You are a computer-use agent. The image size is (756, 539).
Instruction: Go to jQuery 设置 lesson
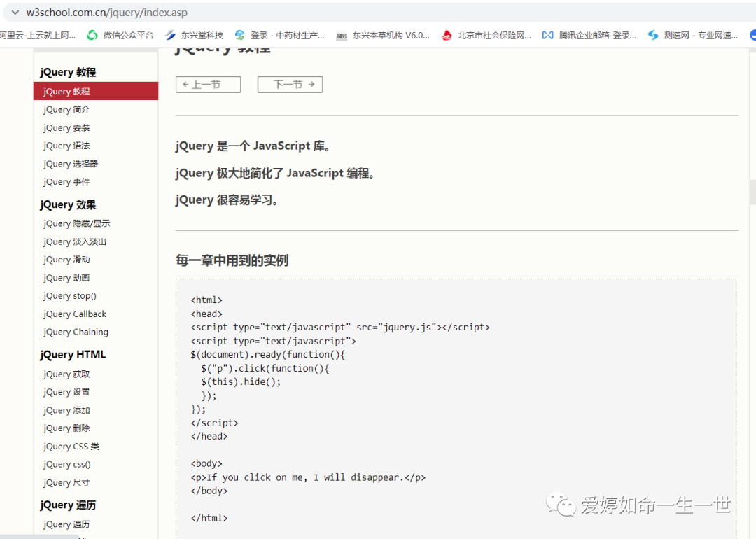coord(66,392)
